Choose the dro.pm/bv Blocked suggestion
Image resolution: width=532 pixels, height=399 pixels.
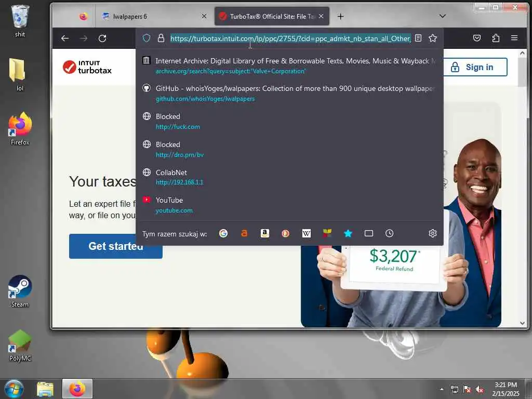coord(289,149)
